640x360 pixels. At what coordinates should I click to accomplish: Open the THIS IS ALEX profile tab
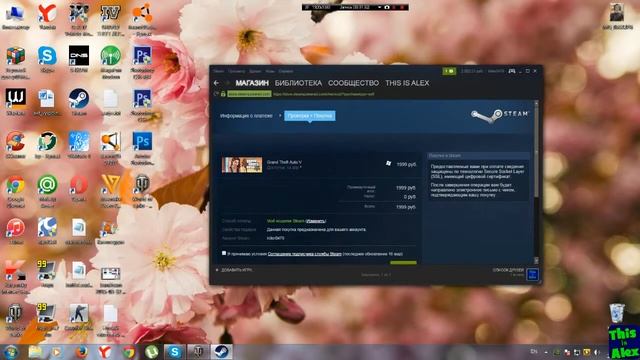coord(407,83)
